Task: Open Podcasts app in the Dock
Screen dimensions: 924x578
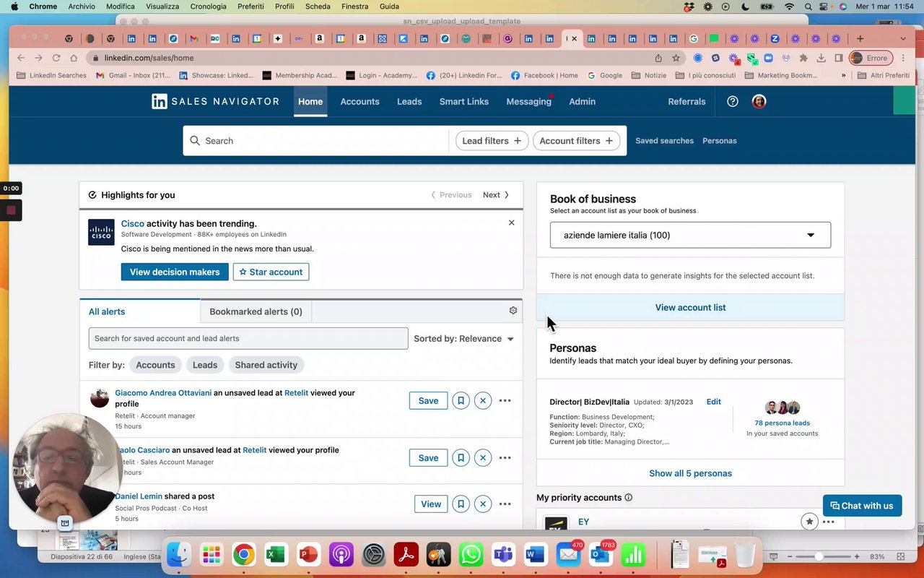Action: pyautogui.click(x=341, y=555)
